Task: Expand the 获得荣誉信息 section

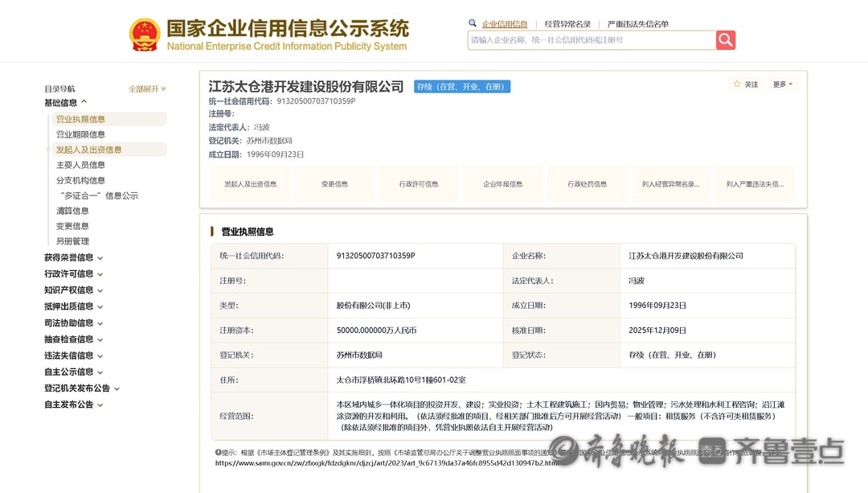Action: [x=74, y=257]
